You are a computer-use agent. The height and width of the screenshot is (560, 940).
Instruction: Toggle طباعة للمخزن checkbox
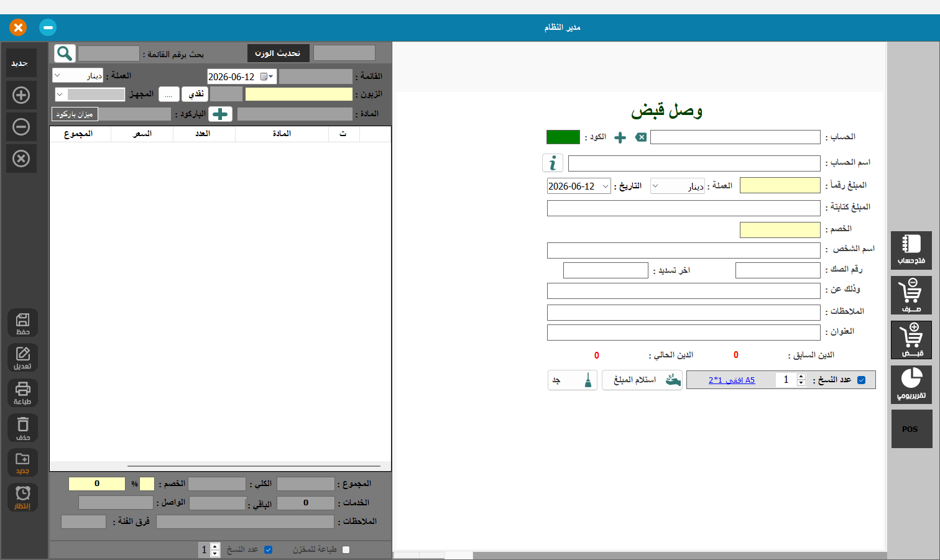coord(346,549)
